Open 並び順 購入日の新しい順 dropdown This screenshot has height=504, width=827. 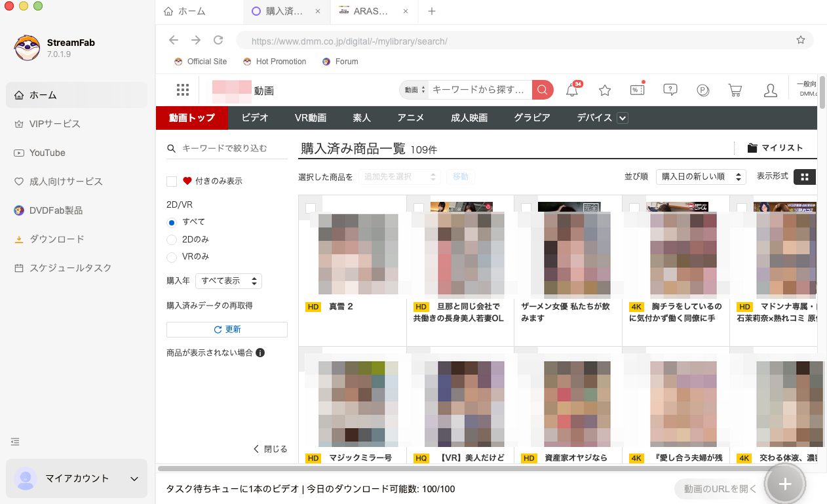tap(701, 177)
